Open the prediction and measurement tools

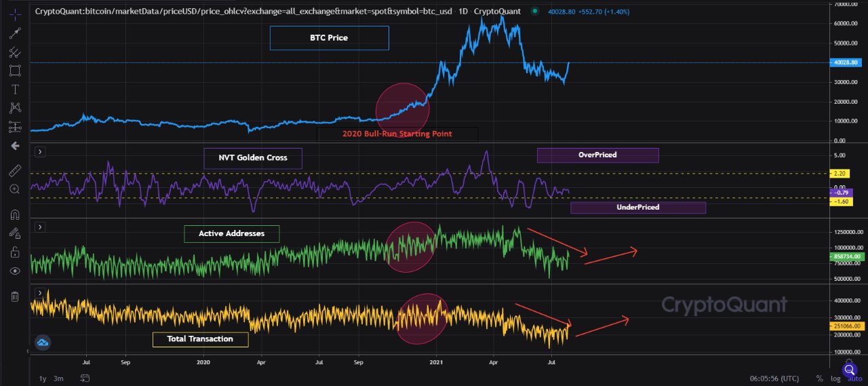15,126
